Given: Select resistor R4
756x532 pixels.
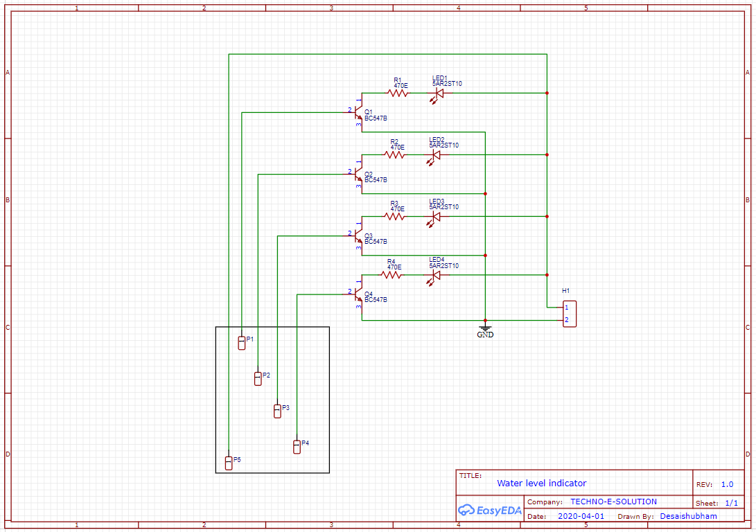Looking at the screenshot, I should tap(392, 275).
